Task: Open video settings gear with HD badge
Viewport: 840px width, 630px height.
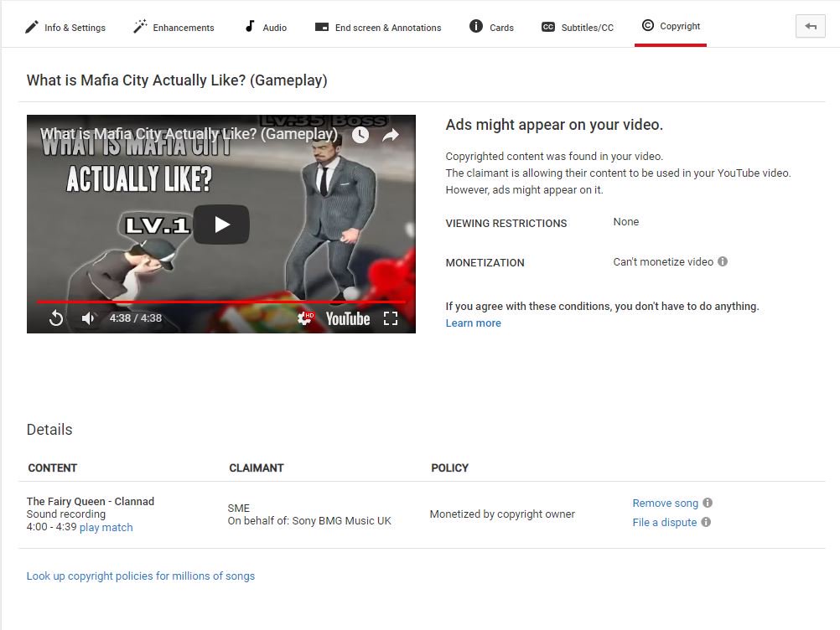Action: (x=305, y=318)
